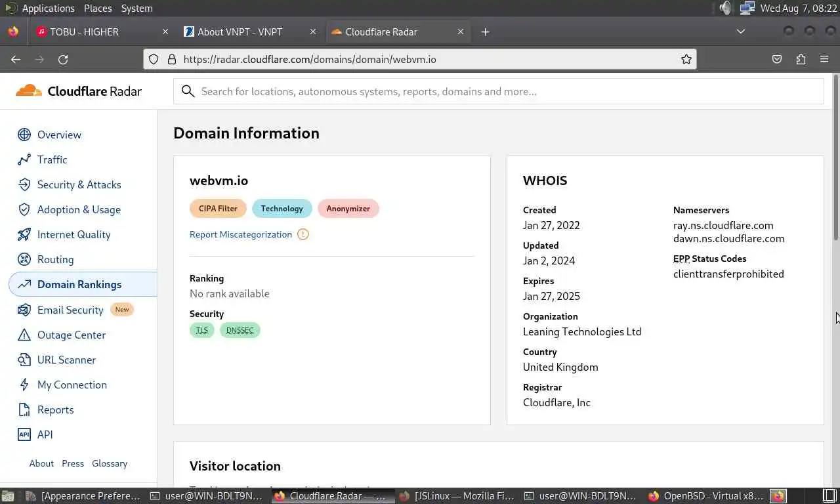Switch to OpenBSD - Virtual x86 taskbar window

point(706,496)
